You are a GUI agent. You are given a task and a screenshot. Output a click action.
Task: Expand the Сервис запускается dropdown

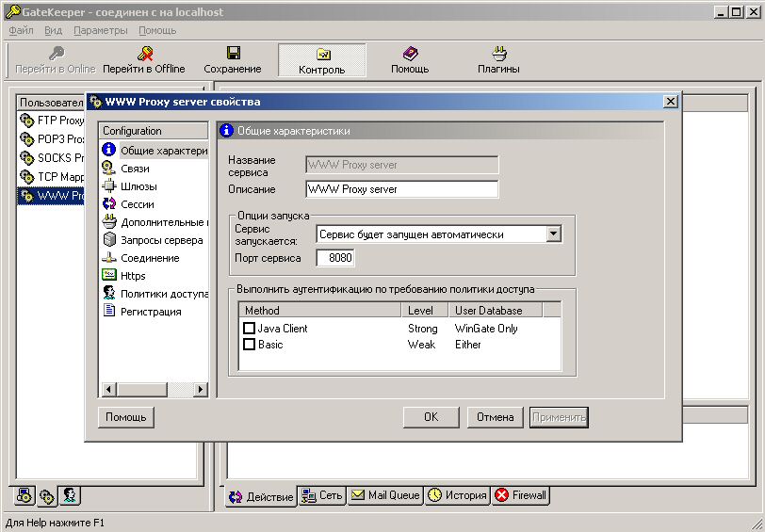(553, 234)
